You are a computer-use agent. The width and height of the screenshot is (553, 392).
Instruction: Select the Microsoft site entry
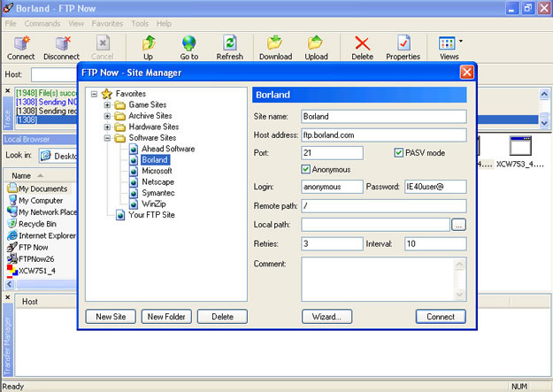tap(157, 171)
